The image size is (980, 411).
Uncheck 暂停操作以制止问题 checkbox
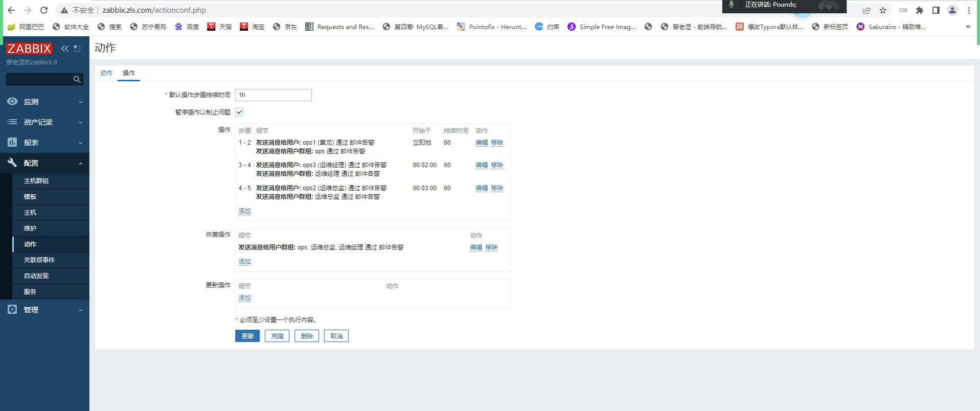(x=239, y=112)
